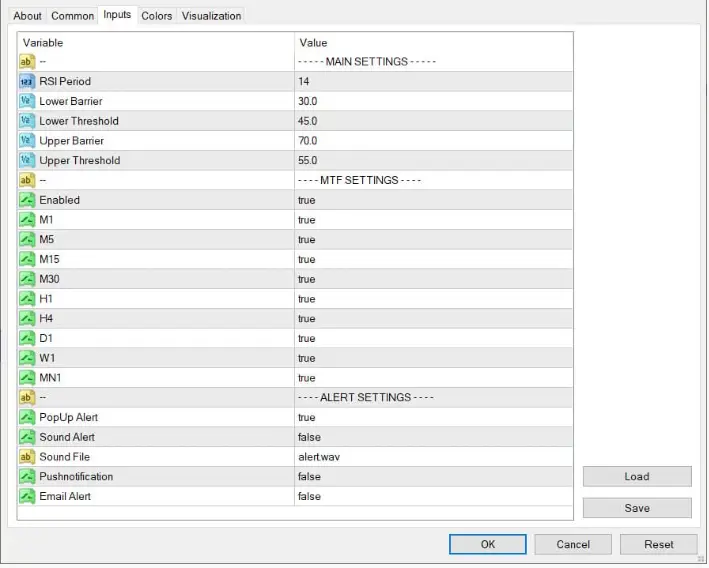The height and width of the screenshot is (568, 709).
Task: Click the string icon next to Sound File
Action: pyautogui.click(x=27, y=457)
